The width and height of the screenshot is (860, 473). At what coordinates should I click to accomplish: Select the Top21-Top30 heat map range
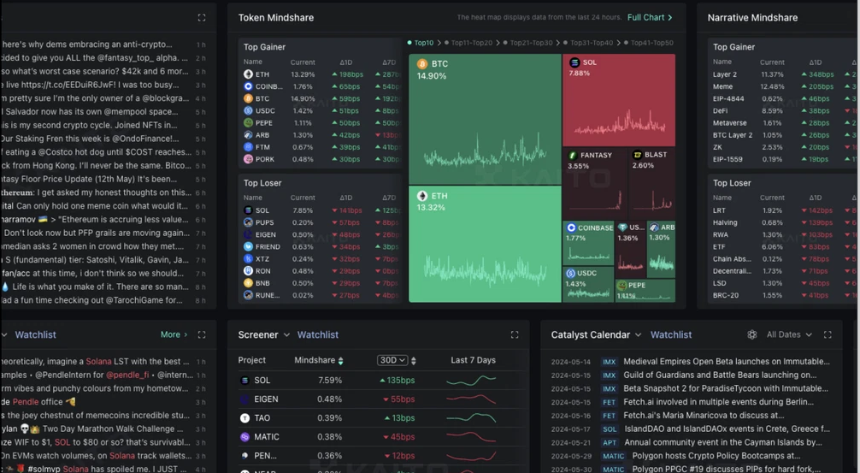coord(528,43)
